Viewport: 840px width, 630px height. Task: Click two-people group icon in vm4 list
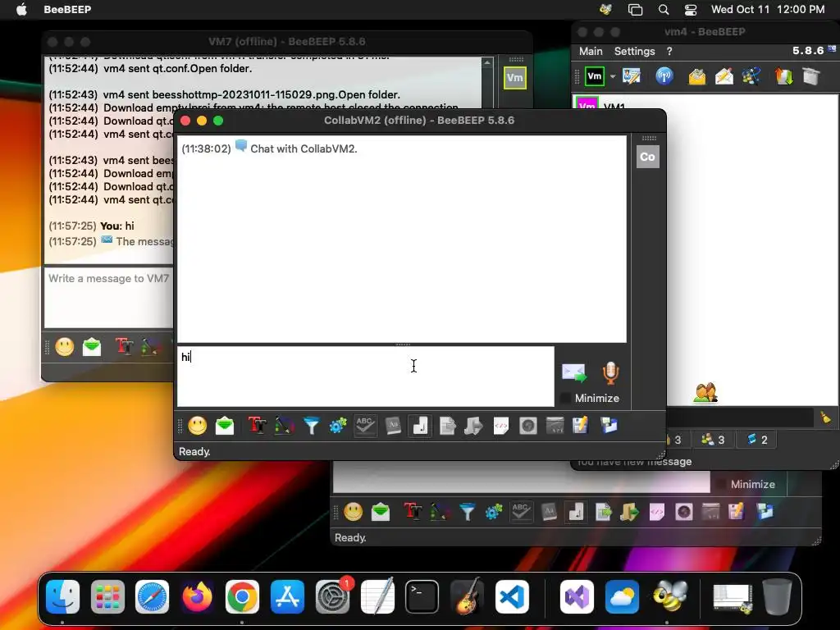click(705, 393)
